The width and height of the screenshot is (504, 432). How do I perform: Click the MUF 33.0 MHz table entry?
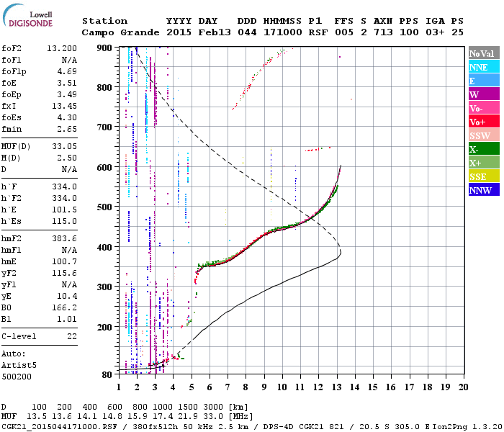tap(213, 417)
